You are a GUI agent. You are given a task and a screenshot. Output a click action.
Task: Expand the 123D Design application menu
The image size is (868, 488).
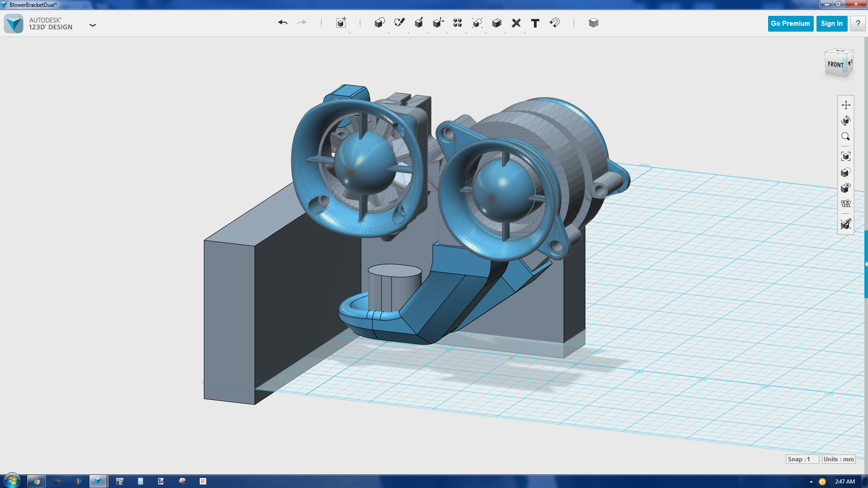(93, 25)
